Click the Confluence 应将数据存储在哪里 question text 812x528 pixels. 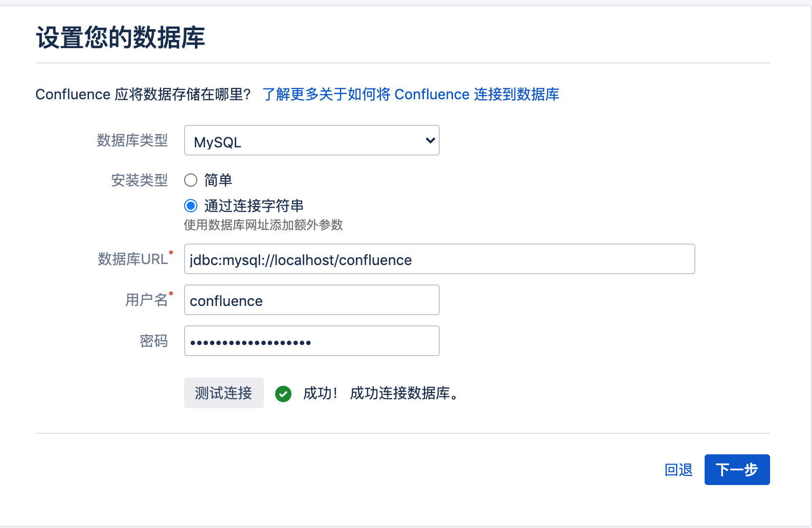coord(143,95)
